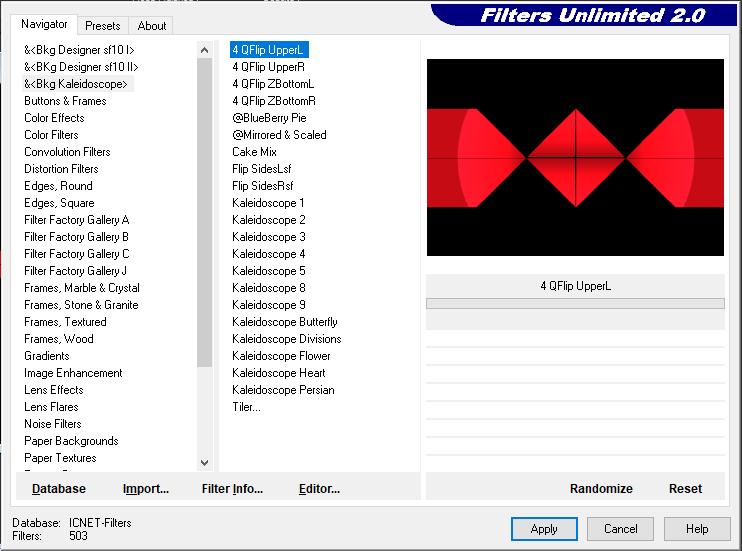
Task: Select 4 QFlip ZBottomL filter
Action: (x=273, y=84)
